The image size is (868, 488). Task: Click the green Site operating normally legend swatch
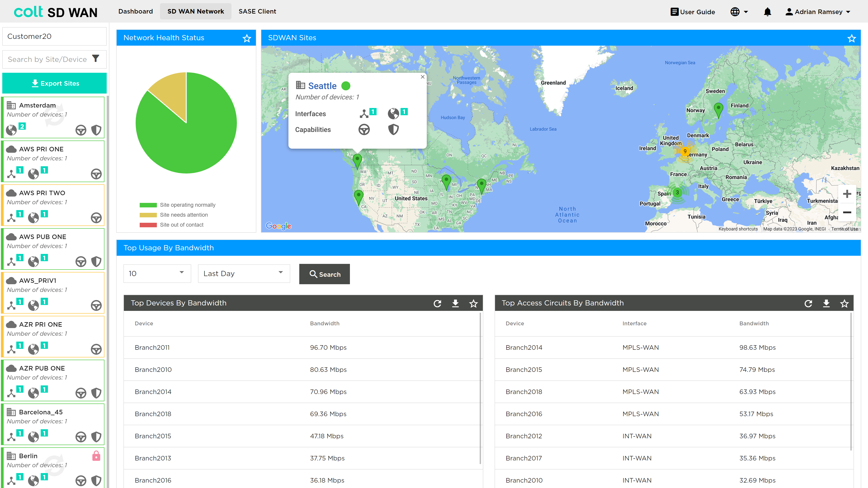click(x=148, y=205)
